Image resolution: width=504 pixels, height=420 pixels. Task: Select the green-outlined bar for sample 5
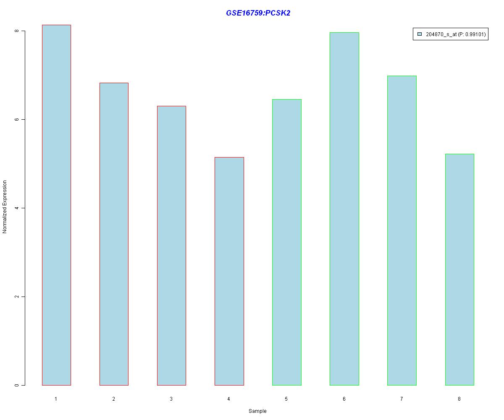click(x=287, y=242)
